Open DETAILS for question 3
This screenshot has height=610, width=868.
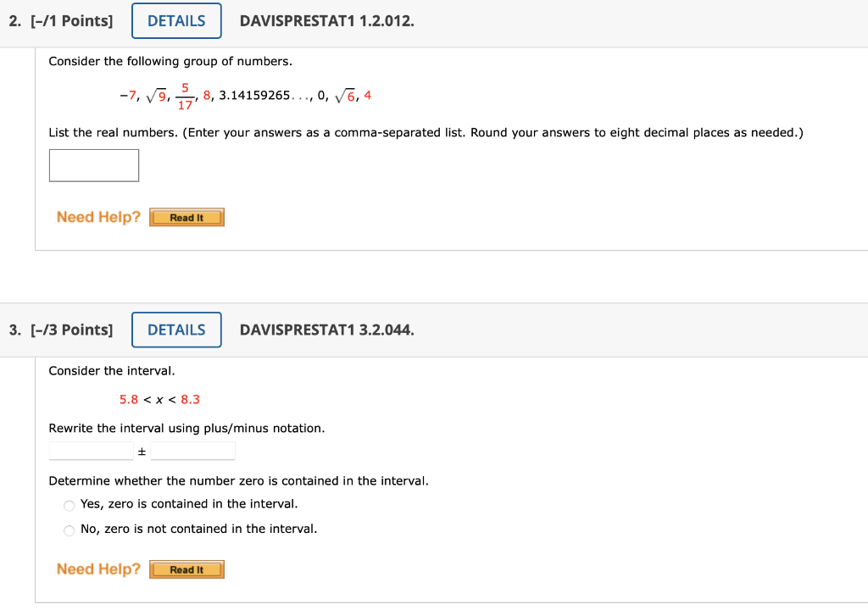175,330
